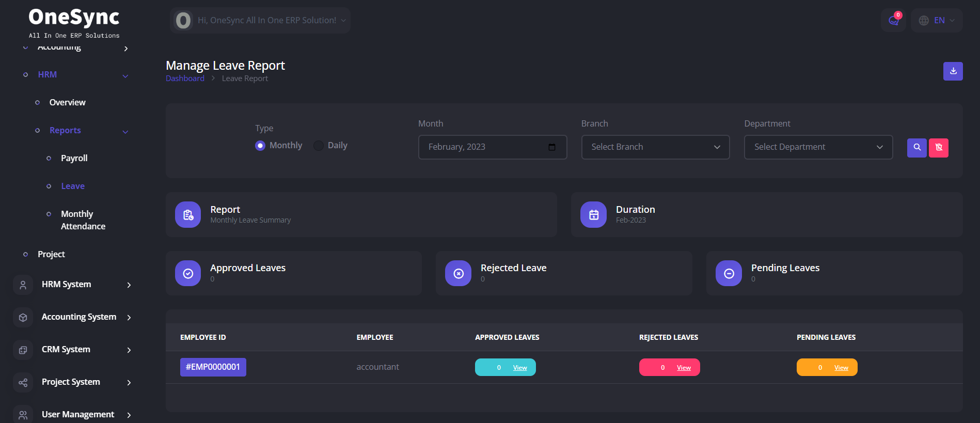The width and height of the screenshot is (980, 423).
Task: Open Payroll report in sidebar
Action: click(74, 158)
